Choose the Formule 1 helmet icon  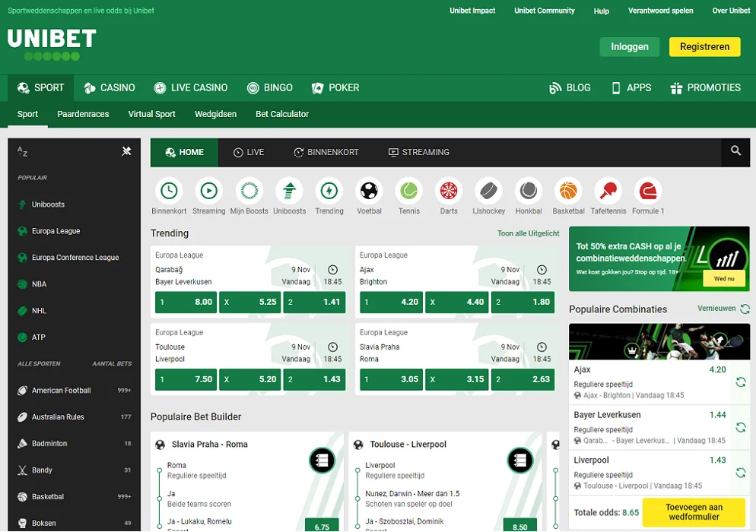649,191
